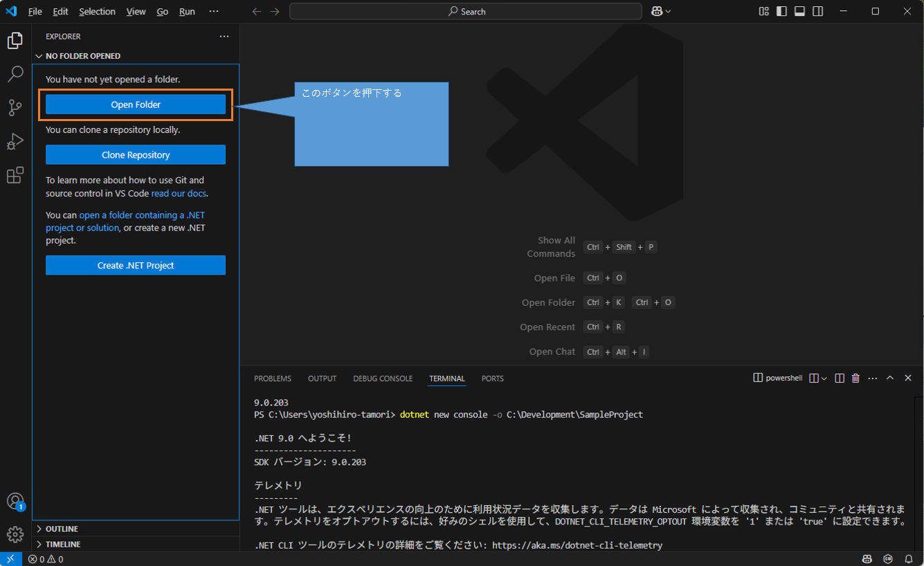Open the Accounts menu icon
This screenshot has width=924, height=566.
tap(15, 501)
